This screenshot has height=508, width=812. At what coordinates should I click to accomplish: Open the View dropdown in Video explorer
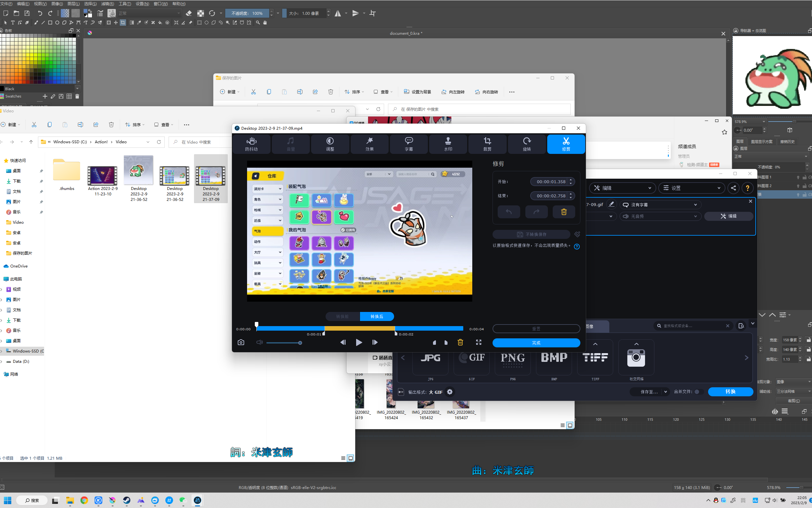[x=163, y=125]
